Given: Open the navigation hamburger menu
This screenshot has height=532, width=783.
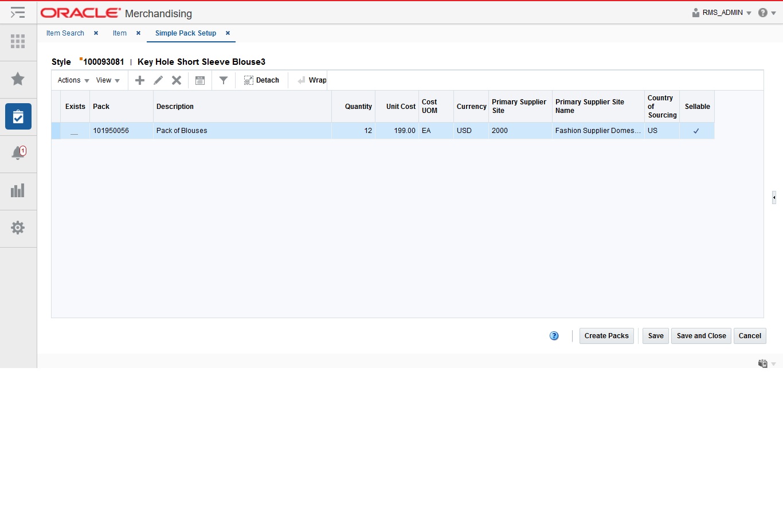Looking at the screenshot, I should tap(18, 13).
